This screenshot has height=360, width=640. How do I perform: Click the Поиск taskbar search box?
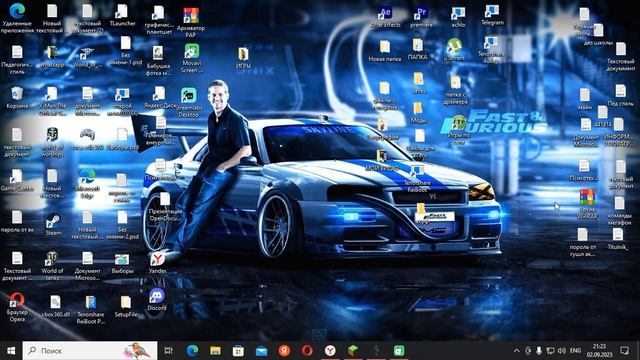(x=90, y=351)
